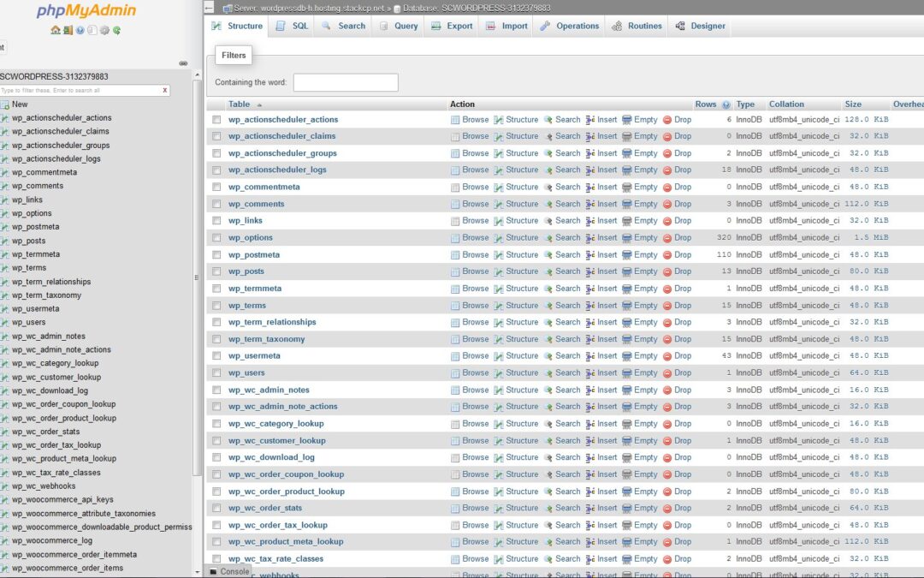Open wp_wc_admin_notes table link in main list

click(269, 390)
